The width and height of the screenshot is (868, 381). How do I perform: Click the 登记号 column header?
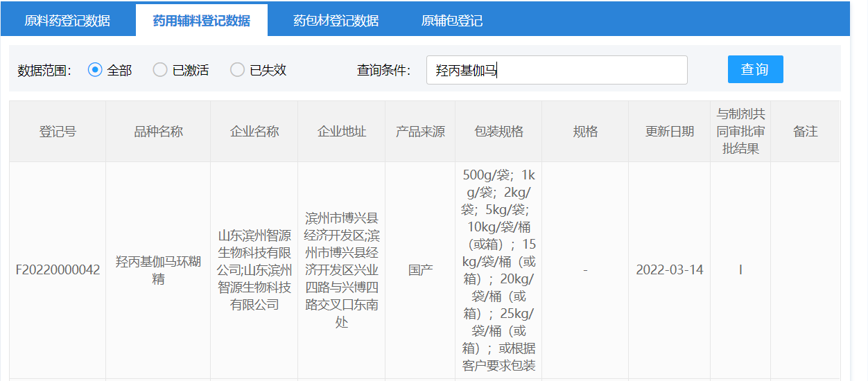click(x=58, y=132)
